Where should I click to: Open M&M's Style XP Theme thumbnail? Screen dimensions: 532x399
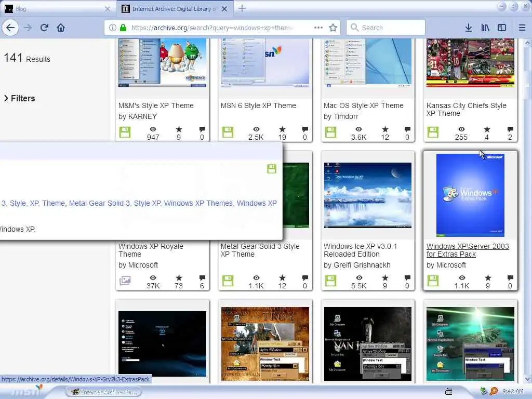pos(162,63)
